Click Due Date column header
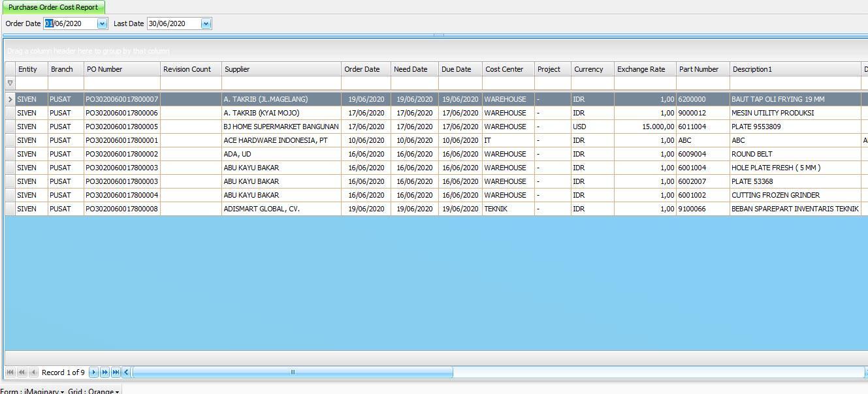 (x=460, y=69)
